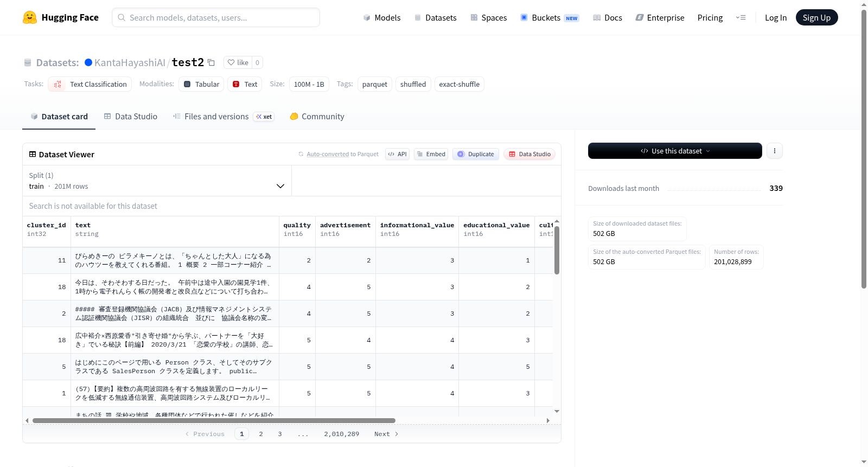
Task: Click the heart like button
Action: 238,62
